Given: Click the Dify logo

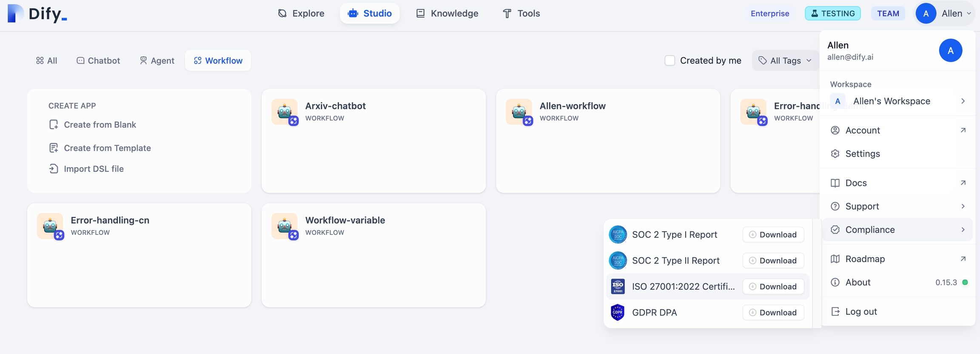Looking at the screenshot, I should pos(37,14).
